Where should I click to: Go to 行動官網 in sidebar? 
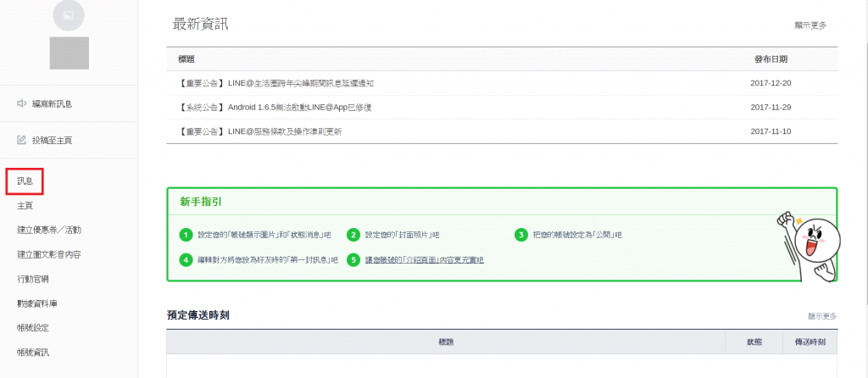coord(33,279)
